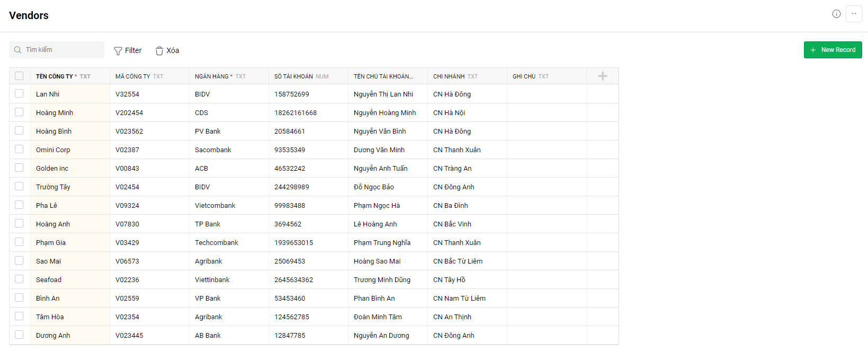Image resolution: width=868 pixels, height=359 pixels.
Task: Check the box for the Seafoad row
Action: (19, 279)
